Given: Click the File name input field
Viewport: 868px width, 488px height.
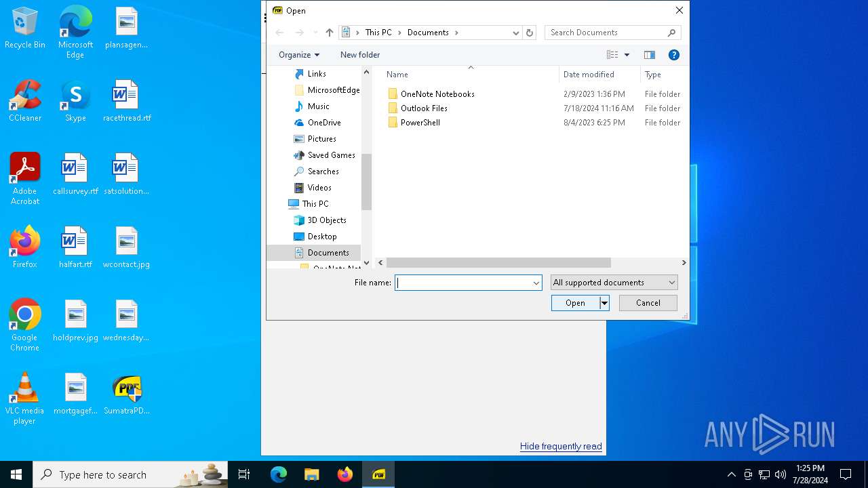Looking at the screenshot, I should pos(464,283).
